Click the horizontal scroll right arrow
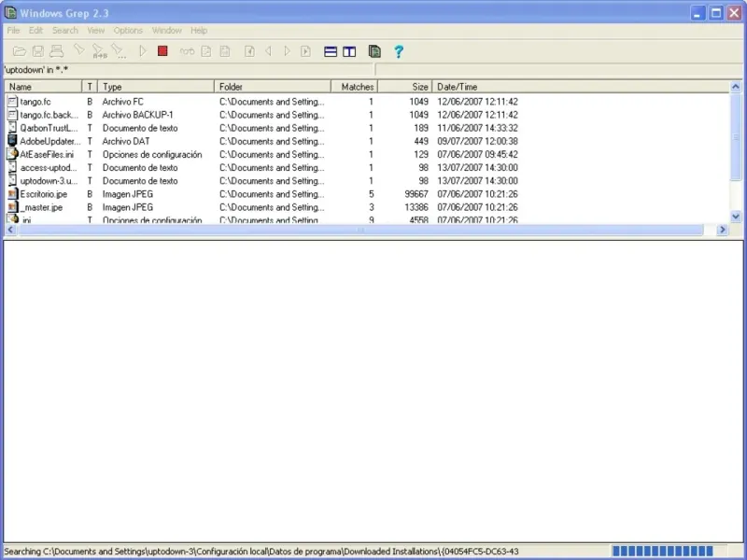 point(722,230)
